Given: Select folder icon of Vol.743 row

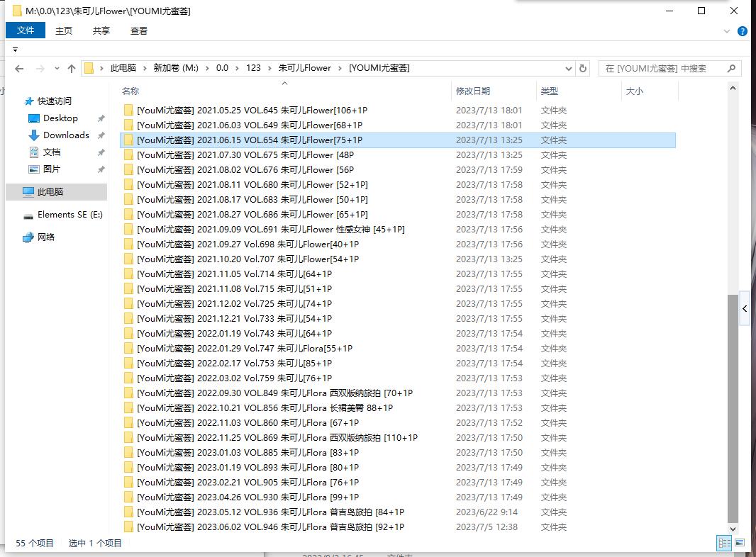Looking at the screenshot, I should tap(128, 334).
